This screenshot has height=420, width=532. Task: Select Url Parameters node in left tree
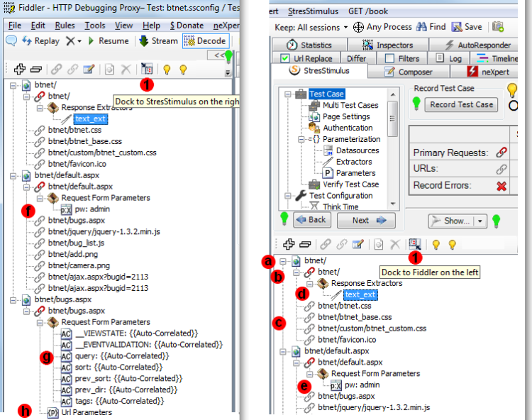87,412
